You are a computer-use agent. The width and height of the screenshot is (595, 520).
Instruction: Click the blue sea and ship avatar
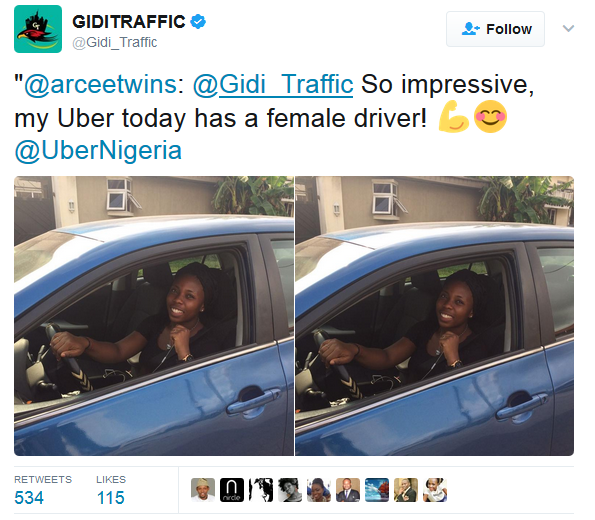point(377,490)
